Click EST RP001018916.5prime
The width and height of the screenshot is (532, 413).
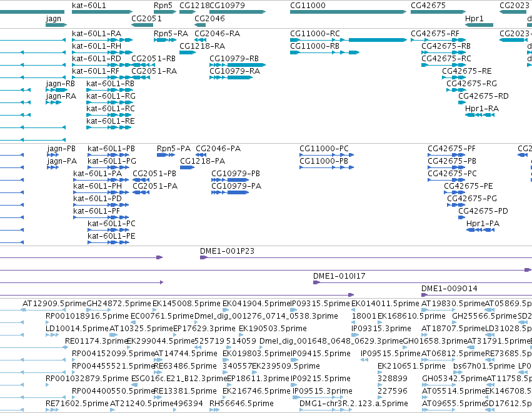click(x=47, y=322)
